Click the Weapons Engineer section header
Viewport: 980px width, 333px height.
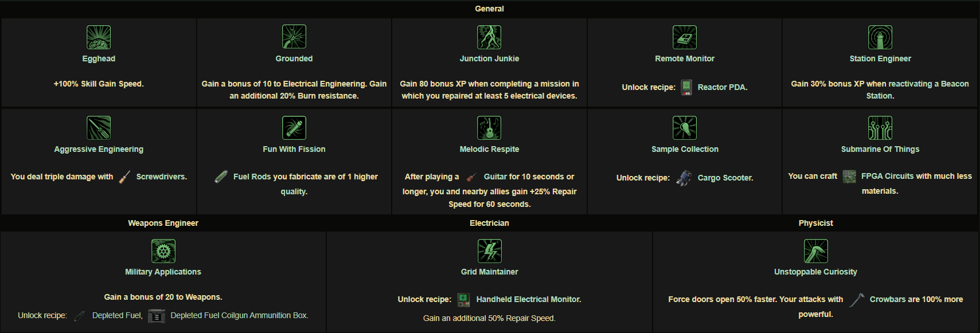point(163,223)
